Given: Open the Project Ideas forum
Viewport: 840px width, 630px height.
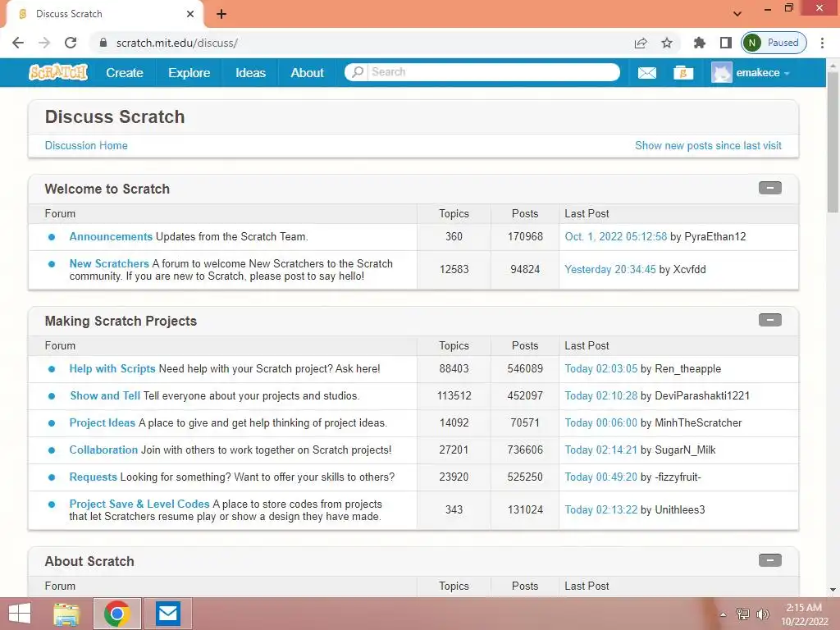Looking at the screenshot, I should pyautogui.click(x=103, y=422).
